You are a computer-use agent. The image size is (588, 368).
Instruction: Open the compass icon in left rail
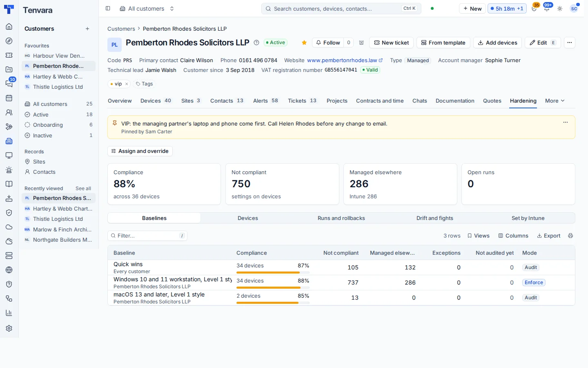(9, 41)
